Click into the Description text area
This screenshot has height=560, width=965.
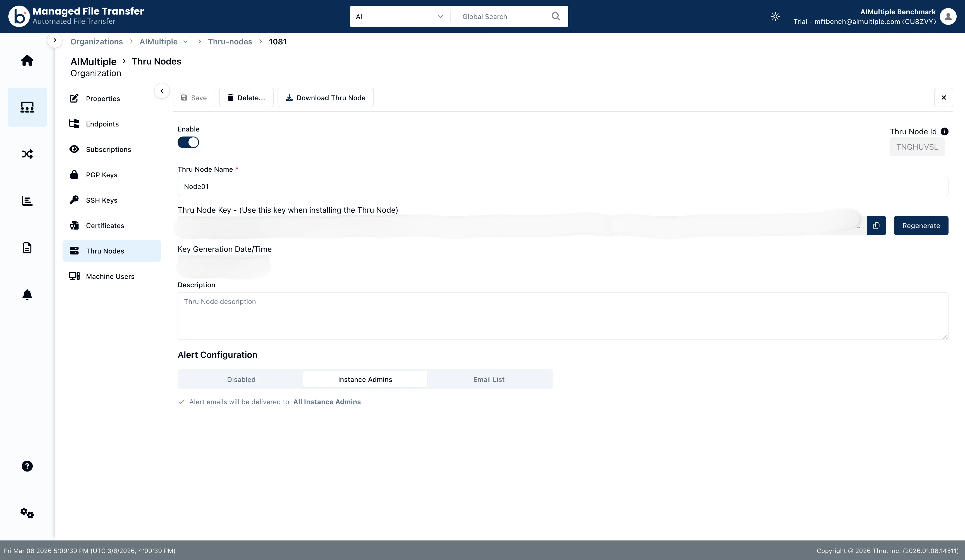pyautogui.click(x=563, y=316)
